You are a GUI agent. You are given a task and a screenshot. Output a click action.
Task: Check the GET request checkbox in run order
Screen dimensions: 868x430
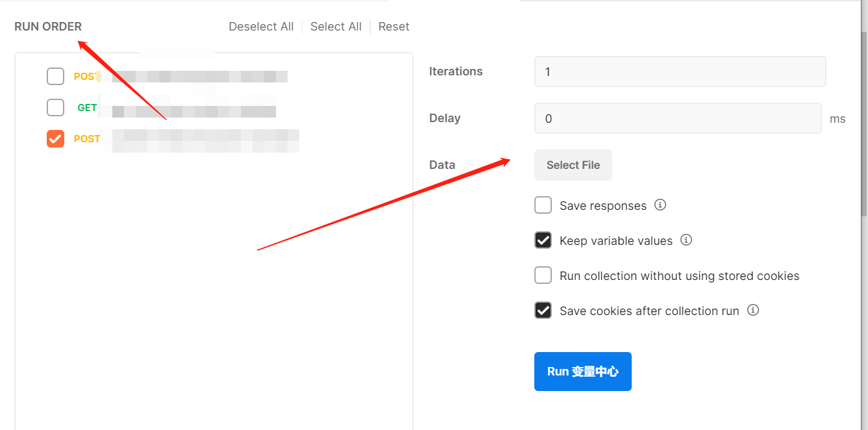(56, 108)
